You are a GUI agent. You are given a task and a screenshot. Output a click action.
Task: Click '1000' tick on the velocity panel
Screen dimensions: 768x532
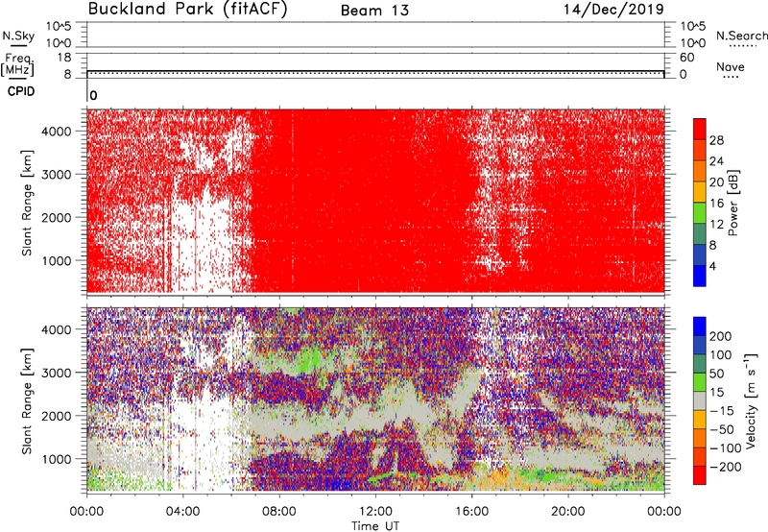[x=57, y=459]
